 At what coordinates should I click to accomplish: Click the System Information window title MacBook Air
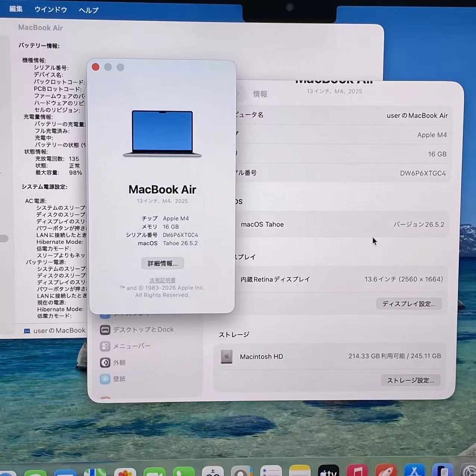click(x=40, y=28)
